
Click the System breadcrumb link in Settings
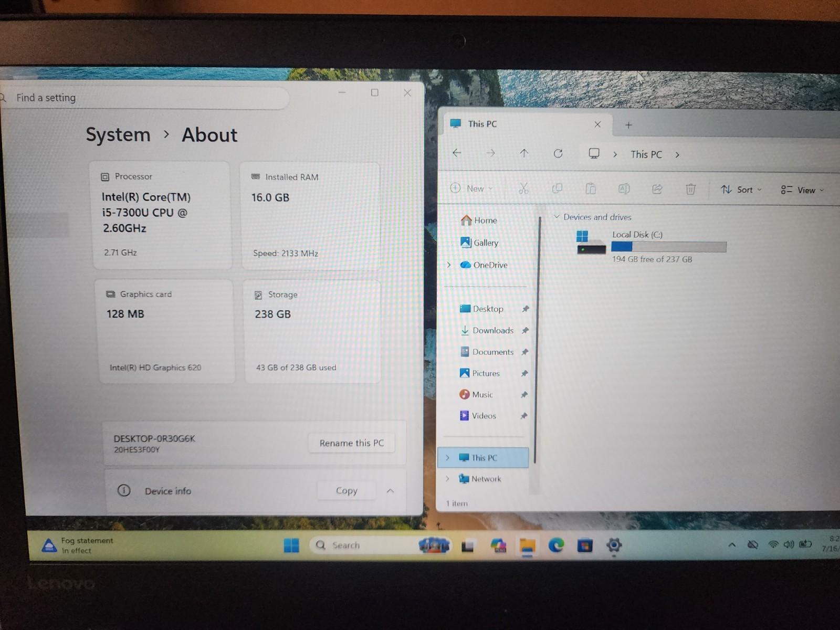pos(118,134)
